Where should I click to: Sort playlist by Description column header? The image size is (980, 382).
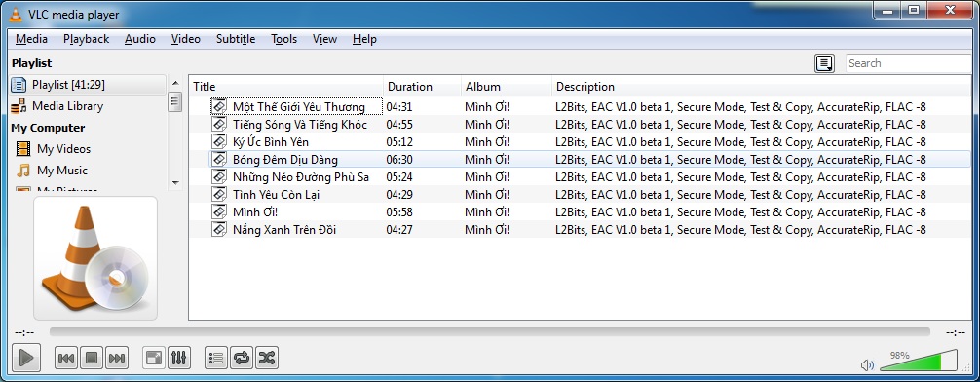coord(761,87)
